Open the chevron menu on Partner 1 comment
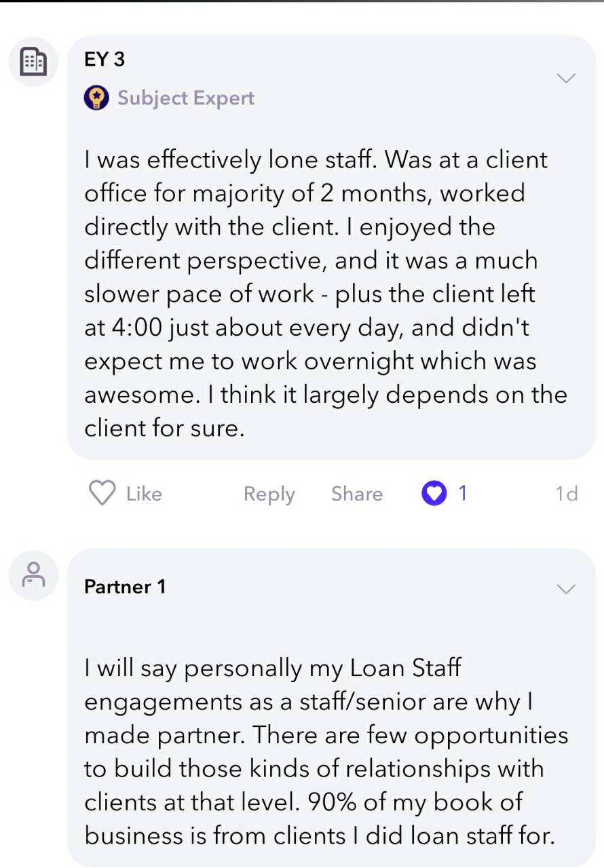Screen dimensions: 604x868 (566, 588)
